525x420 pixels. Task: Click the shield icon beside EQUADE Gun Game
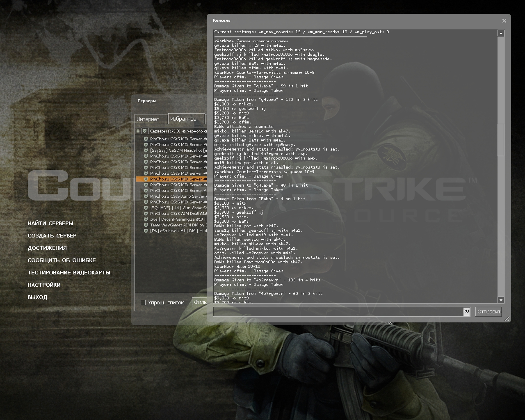(146, 208)
